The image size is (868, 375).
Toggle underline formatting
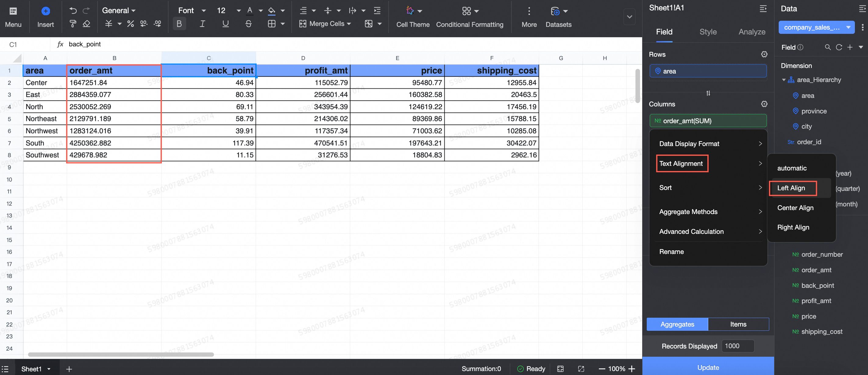point(226,24)
